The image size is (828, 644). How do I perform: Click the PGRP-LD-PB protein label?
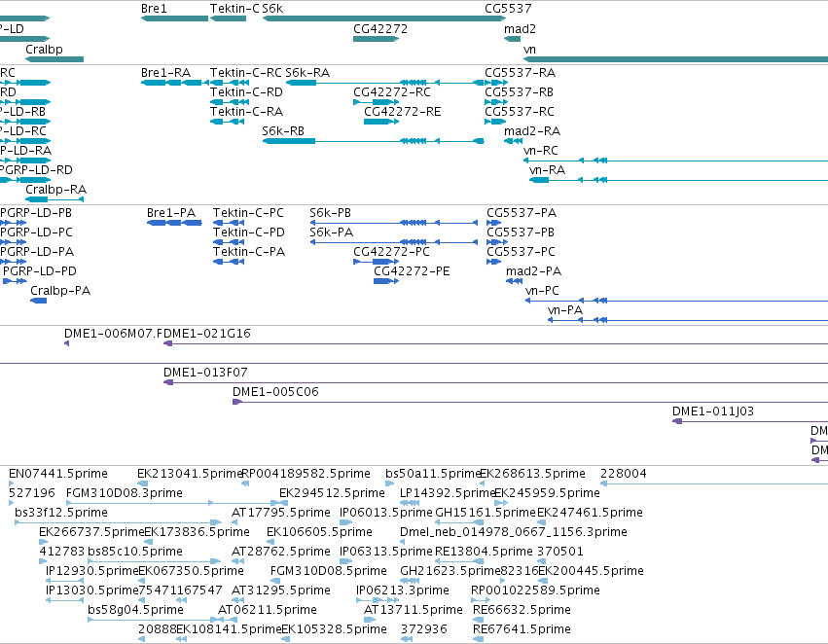(36, 213)
